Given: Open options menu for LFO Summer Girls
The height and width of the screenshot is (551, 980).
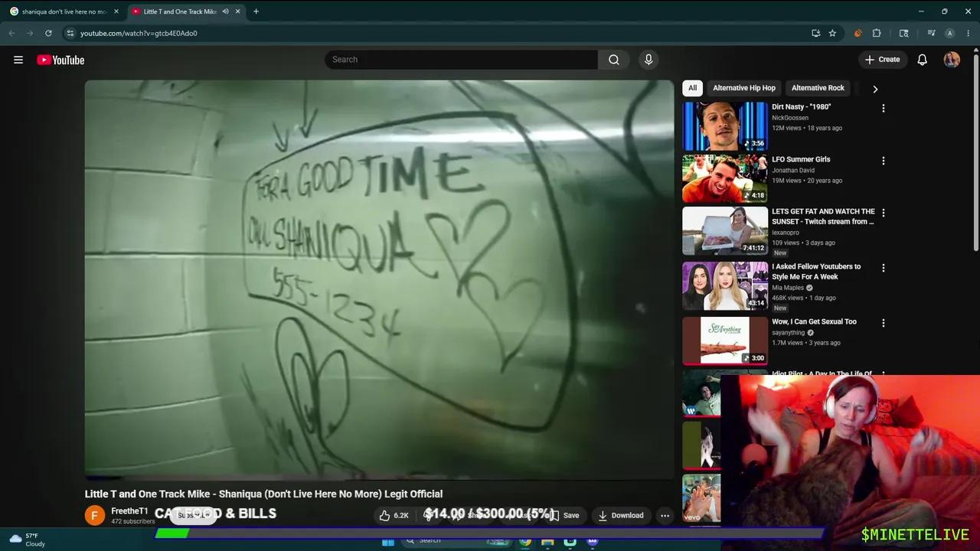Looking at the screenshot, I should coord(883,161).
